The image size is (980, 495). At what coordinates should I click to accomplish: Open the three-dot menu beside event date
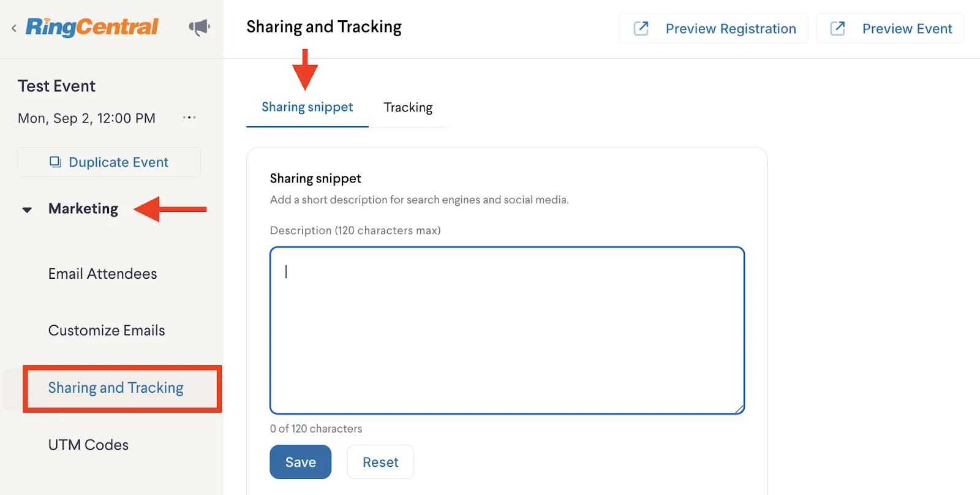click(189, 118)
